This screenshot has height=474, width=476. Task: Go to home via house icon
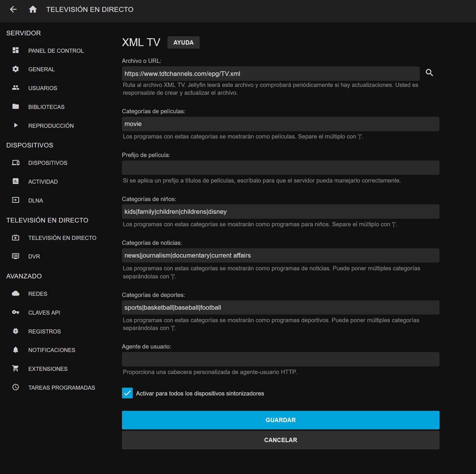33,10
